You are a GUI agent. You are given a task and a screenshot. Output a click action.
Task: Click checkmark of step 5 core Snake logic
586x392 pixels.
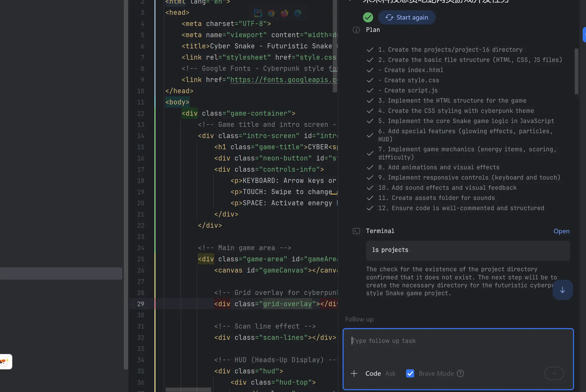tap(370, 121)
